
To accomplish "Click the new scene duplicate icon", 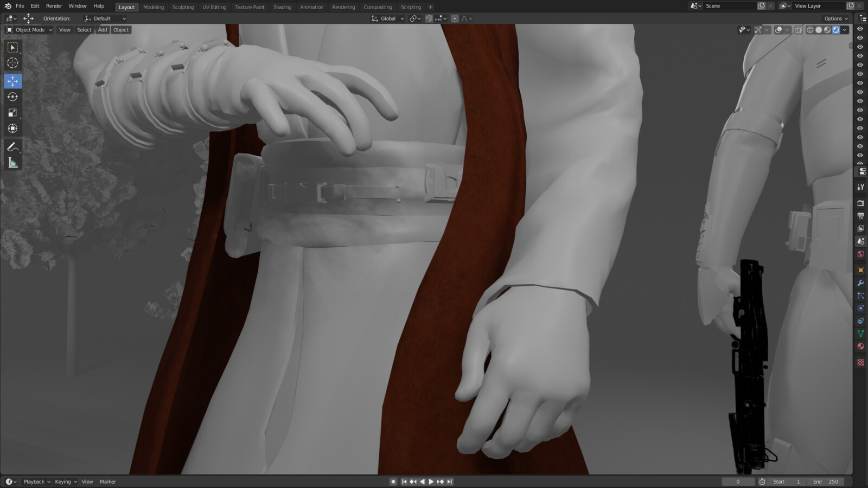I will click(x=761, y=6).
